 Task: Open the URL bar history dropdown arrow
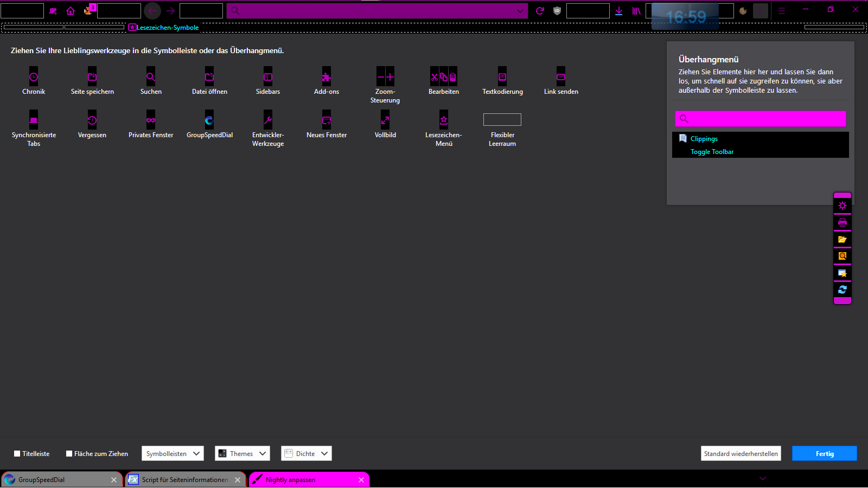click(x=520, y=11)
